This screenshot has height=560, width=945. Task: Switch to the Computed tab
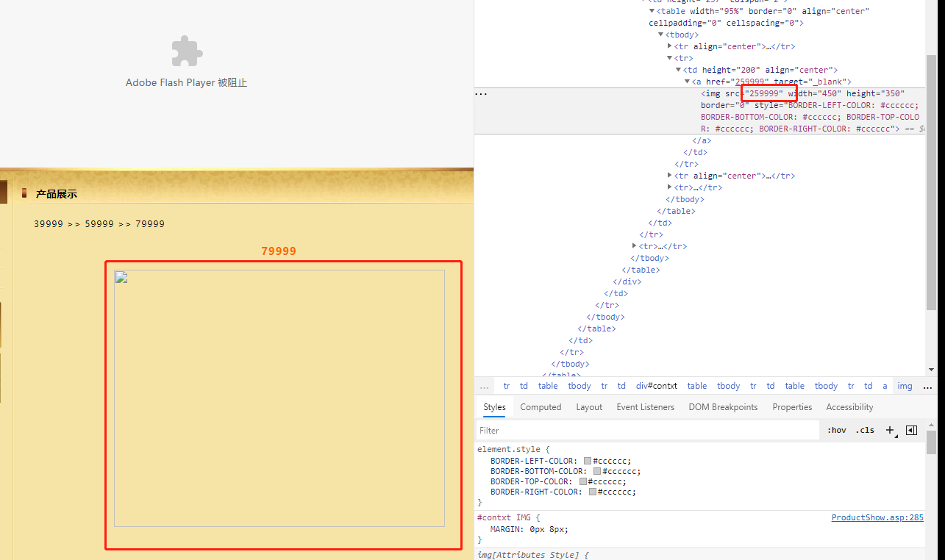(x=541, y=407)
